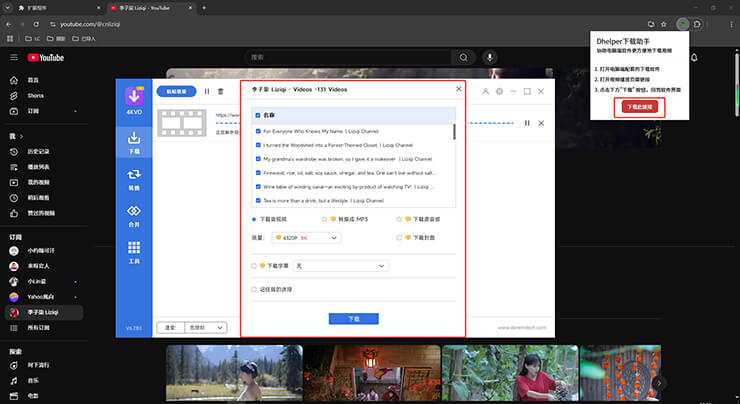The width and height of the screenshot is (740, 404).
Task: Open the 4320P 8K quality dropdown
Action: (x=306, y=238)
